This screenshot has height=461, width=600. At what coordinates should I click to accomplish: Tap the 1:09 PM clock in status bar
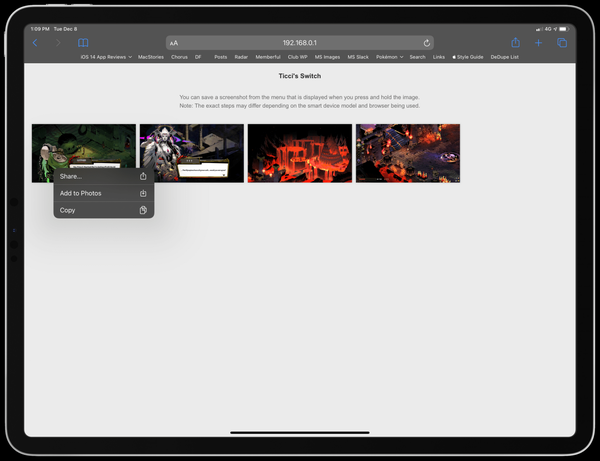pyautogui.click(x=40, y=29)
